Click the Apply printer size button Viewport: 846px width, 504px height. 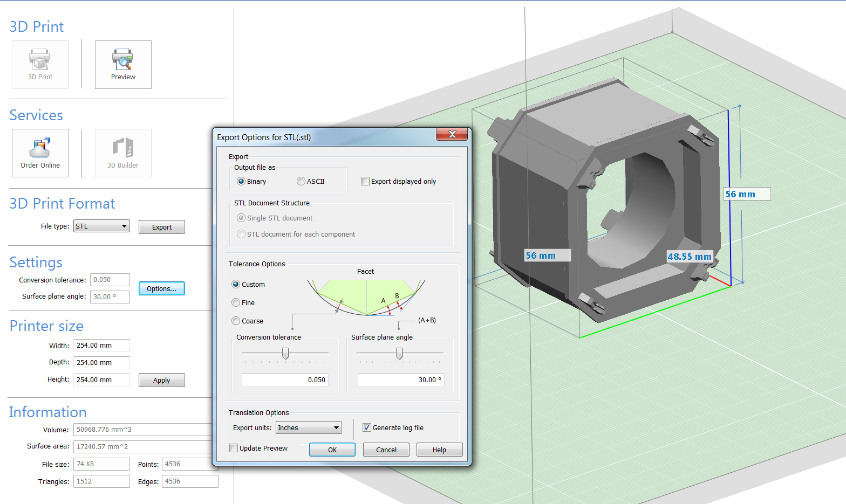click(x=161, y=380)
